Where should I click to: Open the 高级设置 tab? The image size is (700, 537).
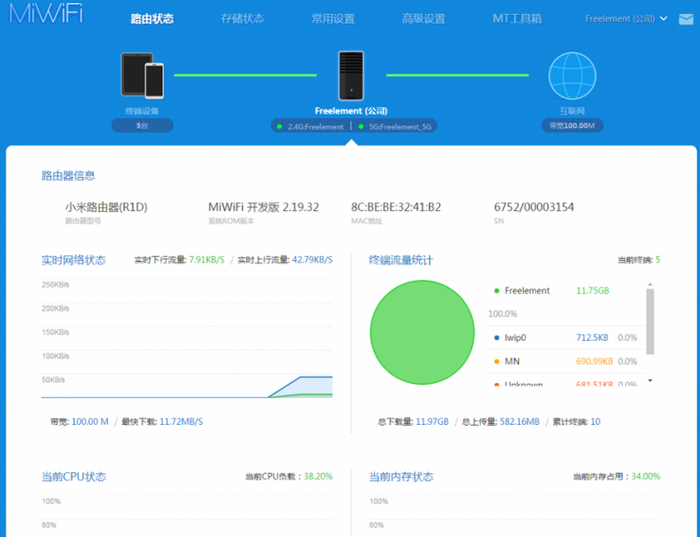tap(423, 19)
